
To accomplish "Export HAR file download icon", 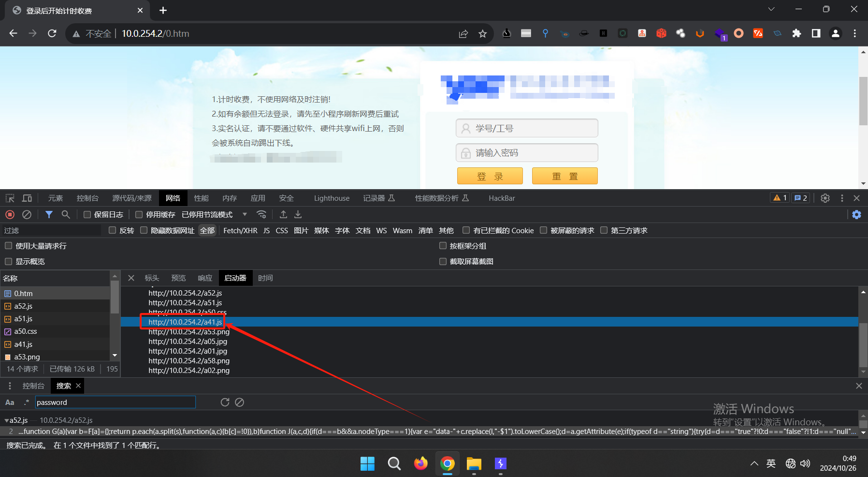I will (x=298, y=214).
